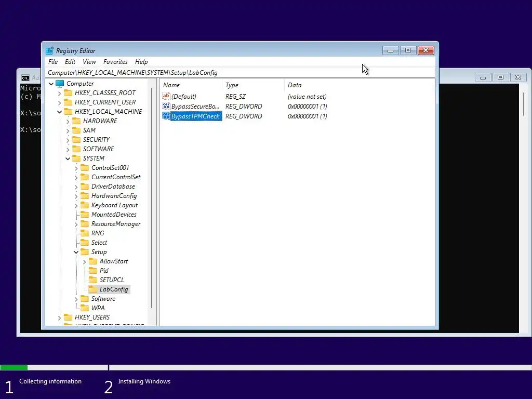Collapse the HKEY_LOCAL_MACHINE chevron
The height and width of the screenshot is (399, 532).
(59, 112)
